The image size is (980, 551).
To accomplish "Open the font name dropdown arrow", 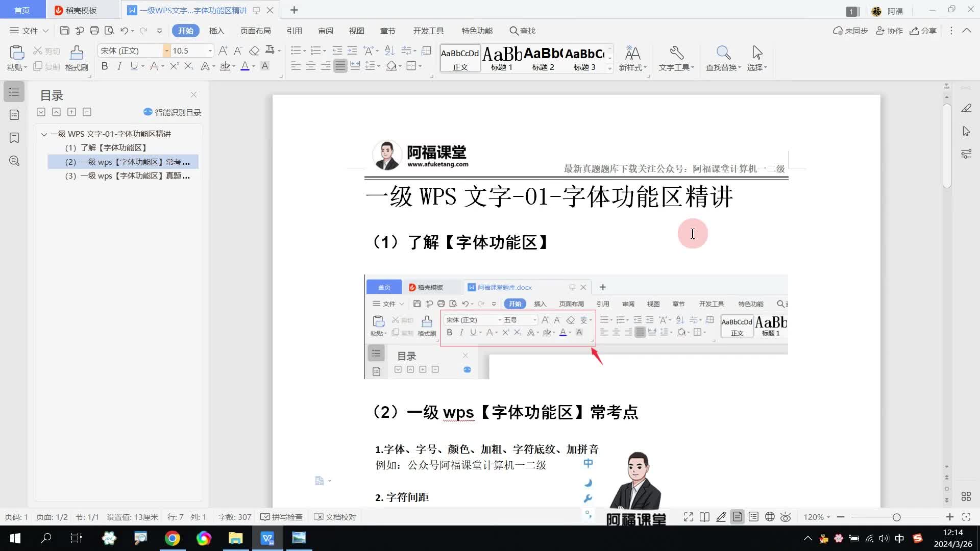I will pyautogui.click(x=166, y=51).
